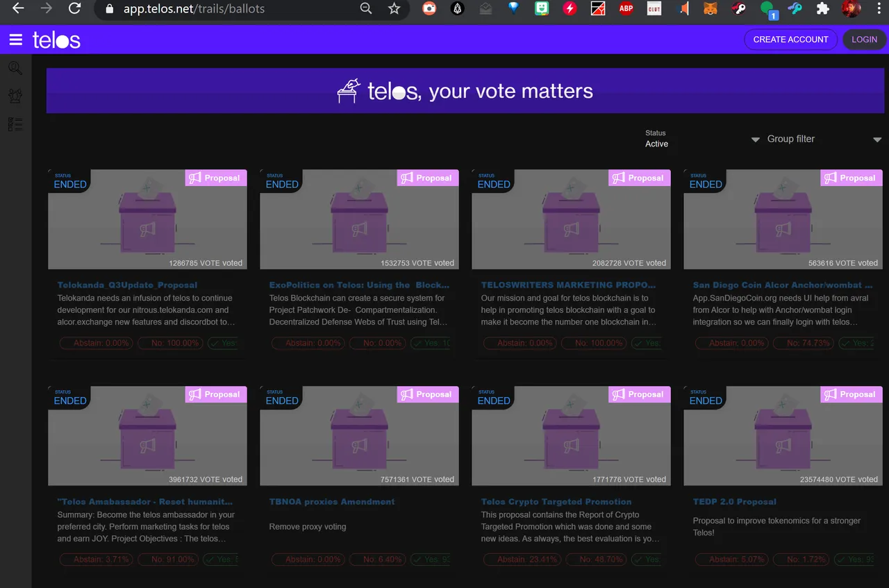Viewport: 889px width, 588px height.
Task: Open the Telokanda_Q3Update_Proposal title link
Action: click(x=127, y=285)
